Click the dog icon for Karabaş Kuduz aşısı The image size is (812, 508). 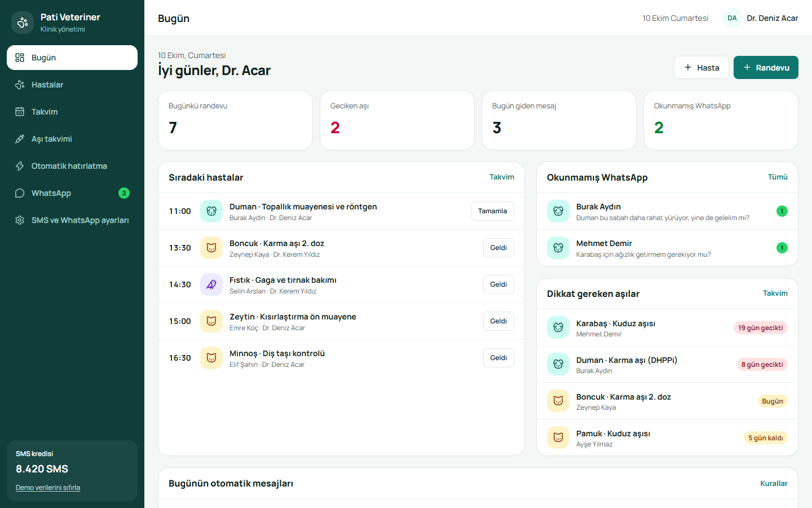(x=558, y=327)
